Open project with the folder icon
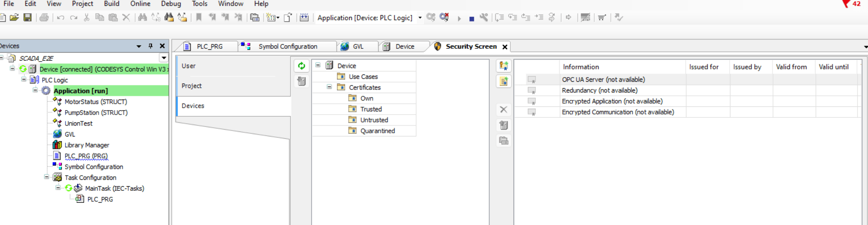 tap(14, 17)
